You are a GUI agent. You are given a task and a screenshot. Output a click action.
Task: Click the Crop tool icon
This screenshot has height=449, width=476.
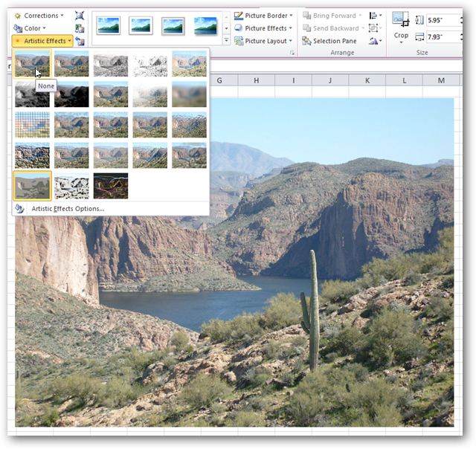coord(401,19)
